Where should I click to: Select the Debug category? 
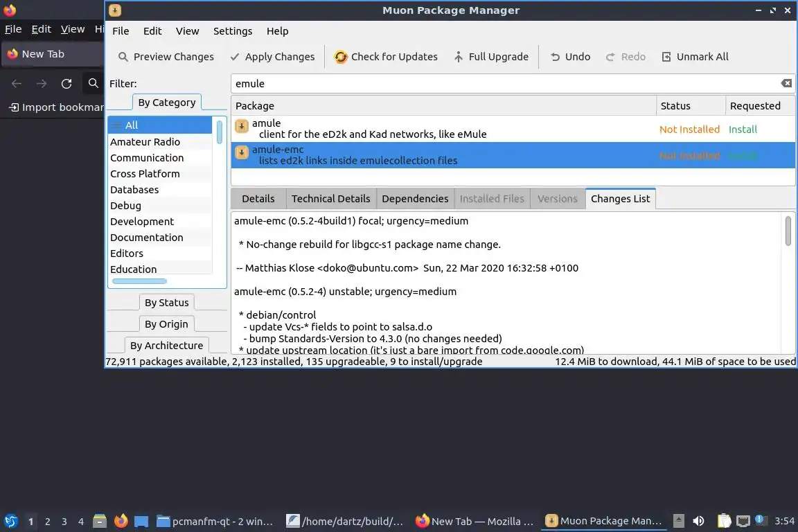coord(160,206)
